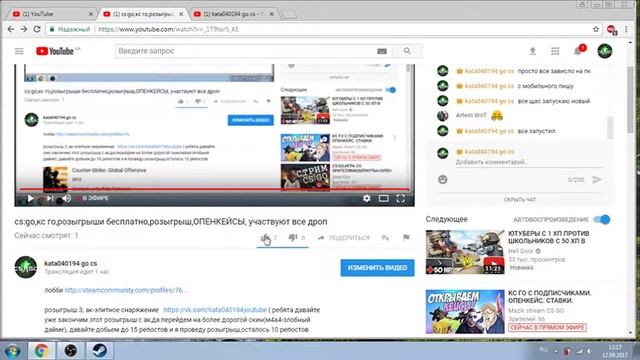The height and width of the screenshot is (360, 640).
Task: Open the ОТКРЫВАЕМ КЕЙСЫ stream thumbnail
Action: click(465, 312)
